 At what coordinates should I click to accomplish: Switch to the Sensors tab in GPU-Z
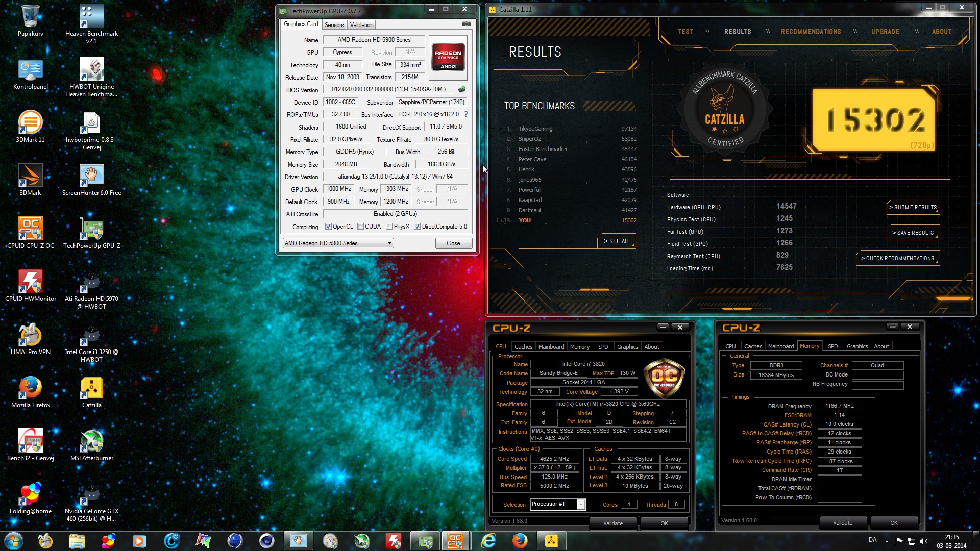pos(334,25)
